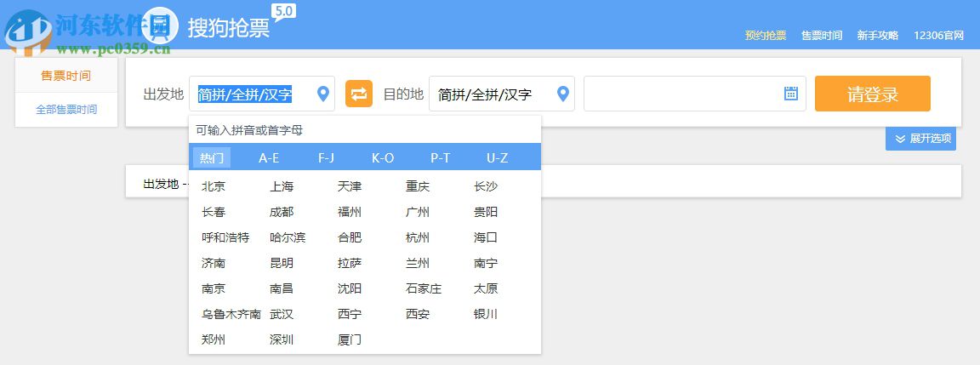Choose 兰州 from the city list

point(418,263)
